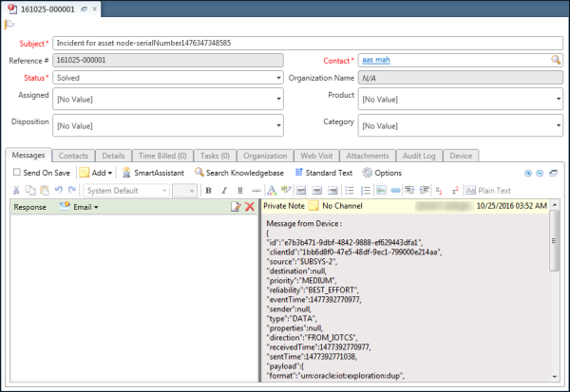
Task: Click the insert hyperlink icon
Action: click(x=395, y=191)
